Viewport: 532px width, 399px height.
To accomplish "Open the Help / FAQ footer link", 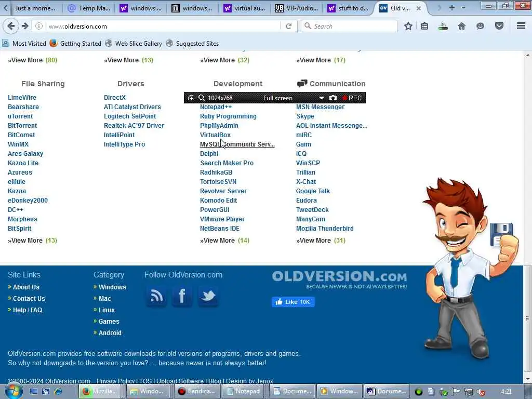I will (28, 310).
